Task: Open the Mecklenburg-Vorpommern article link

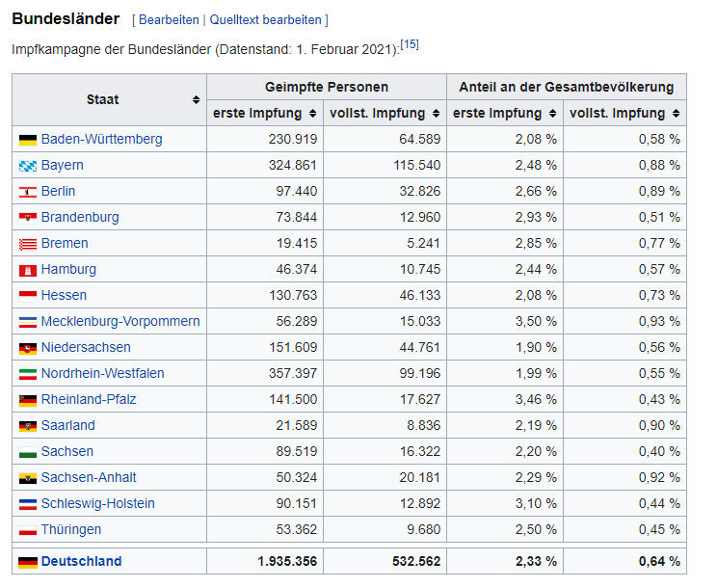Action: point(120,321)
